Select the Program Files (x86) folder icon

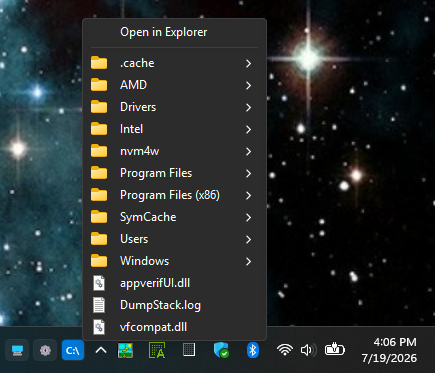[99, 195]
